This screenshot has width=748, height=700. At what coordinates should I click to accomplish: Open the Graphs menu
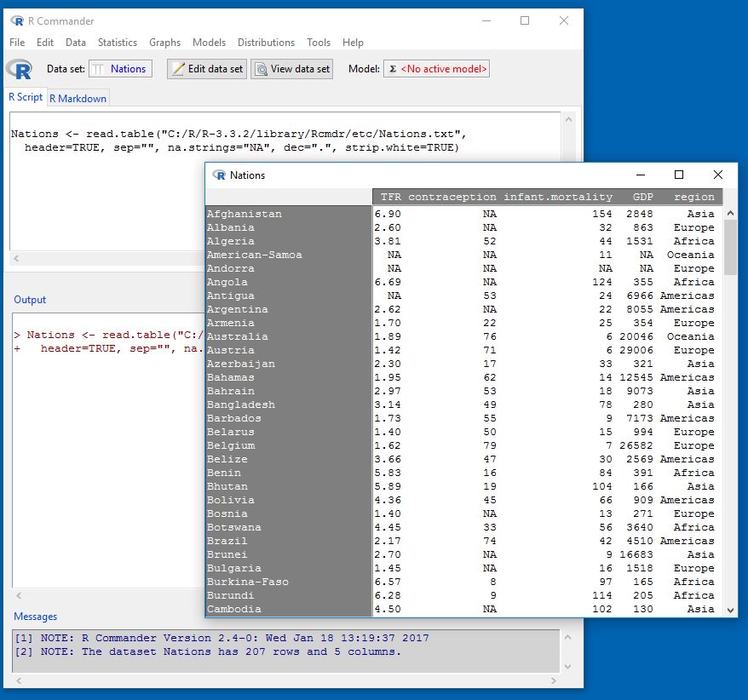(164, 43)
